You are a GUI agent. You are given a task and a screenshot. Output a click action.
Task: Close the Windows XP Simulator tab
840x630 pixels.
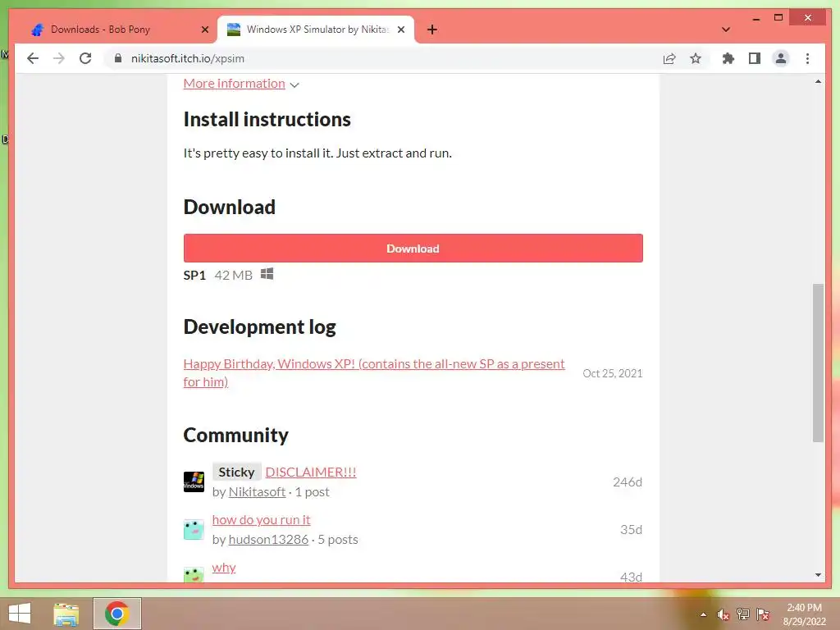coord(400,30)
